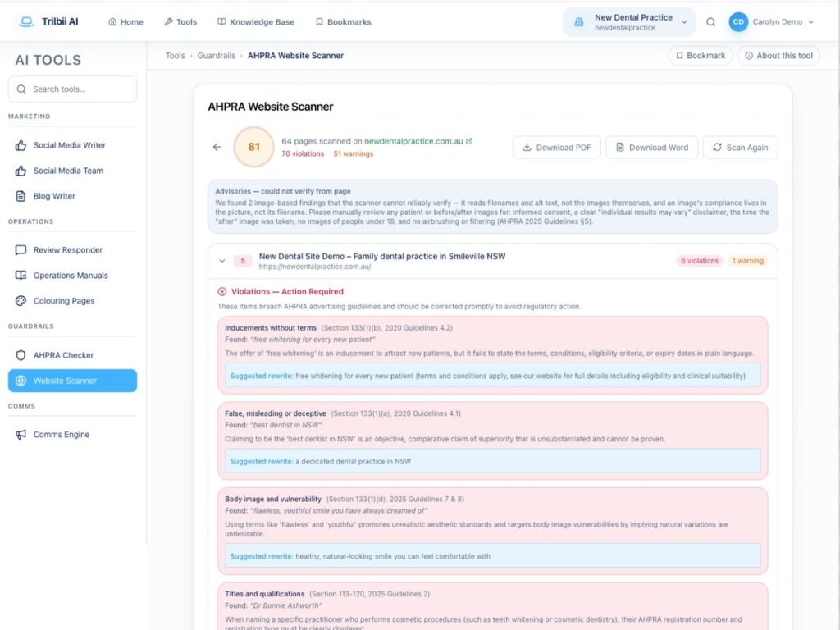Click the search magnifier in the top bar
This screenshot has height=630, width=840.
tap(711, 22)
